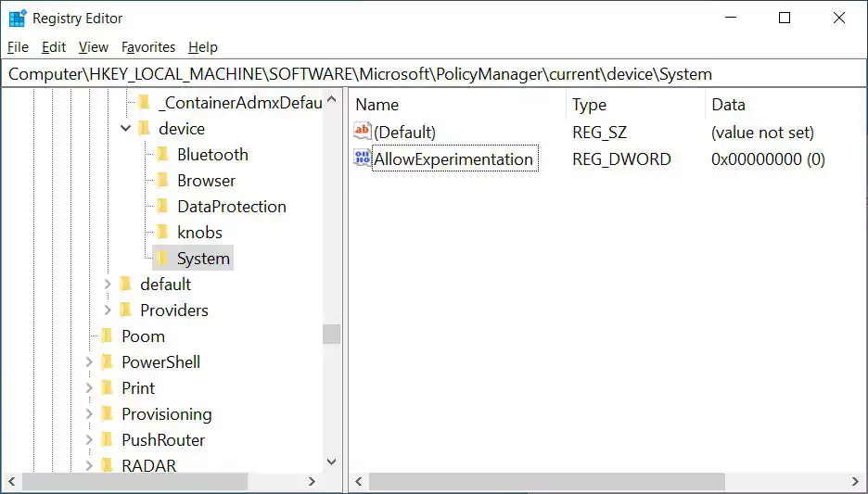This screenshot has width=868, height=494.
Task: Open the Help menu
Action: click(x=203, y=47)
